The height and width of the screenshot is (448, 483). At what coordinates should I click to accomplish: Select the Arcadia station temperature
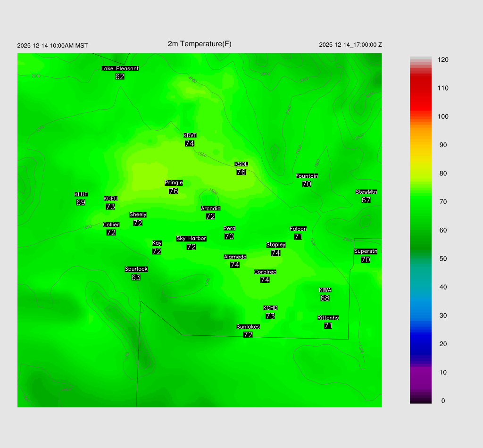210,216
